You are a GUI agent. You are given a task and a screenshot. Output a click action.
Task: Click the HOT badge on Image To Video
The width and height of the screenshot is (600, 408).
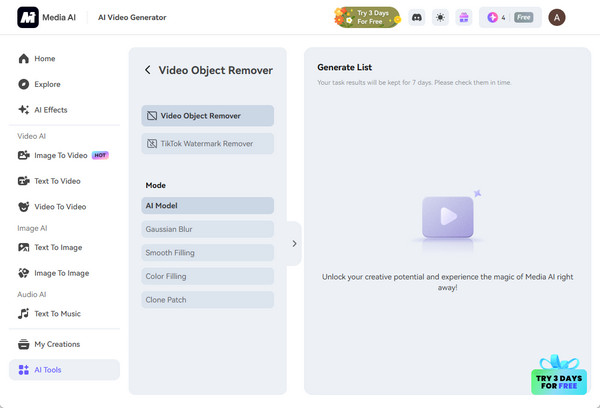pyautogui.click(x=100, y=155)
